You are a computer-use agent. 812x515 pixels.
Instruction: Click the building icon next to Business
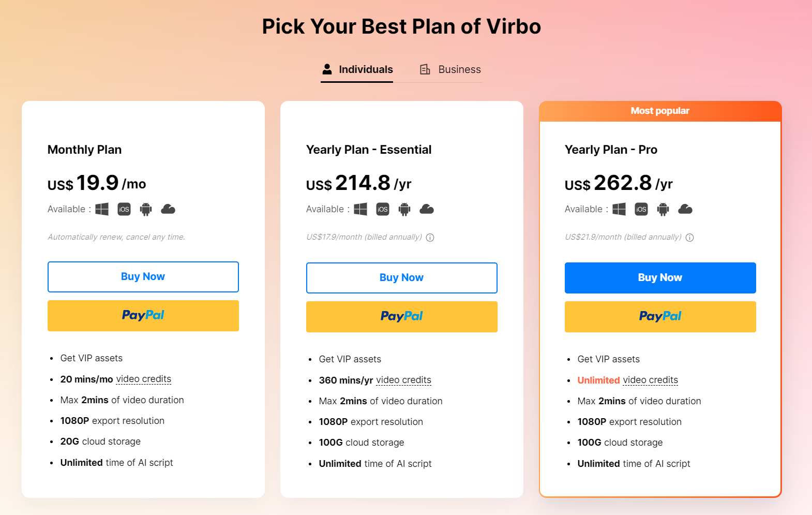tap(425, 69)
